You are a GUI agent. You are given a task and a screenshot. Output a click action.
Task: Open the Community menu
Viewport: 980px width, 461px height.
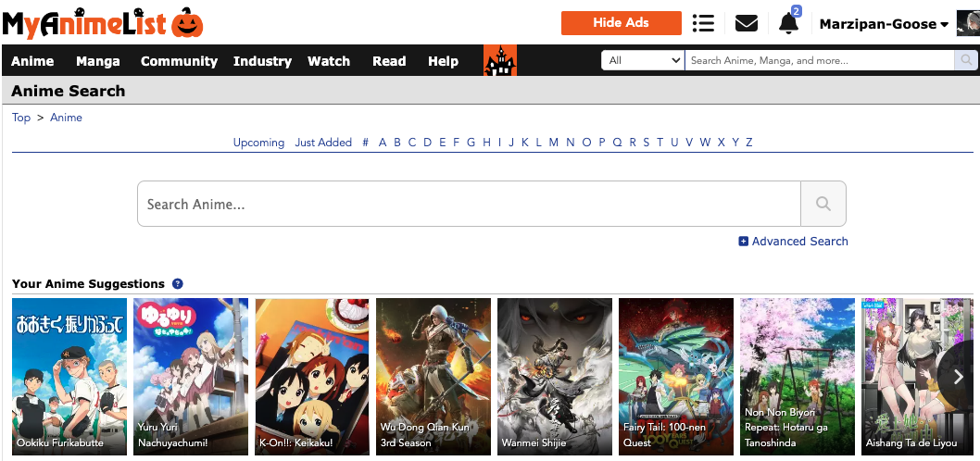click(179, 61)
